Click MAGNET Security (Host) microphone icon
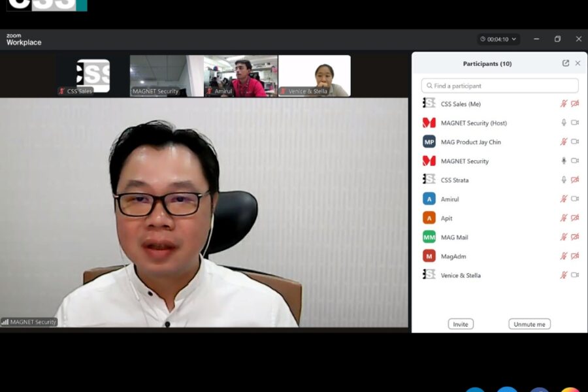Image resolution: width=588 pixels, height=392 pixels. 564,123
